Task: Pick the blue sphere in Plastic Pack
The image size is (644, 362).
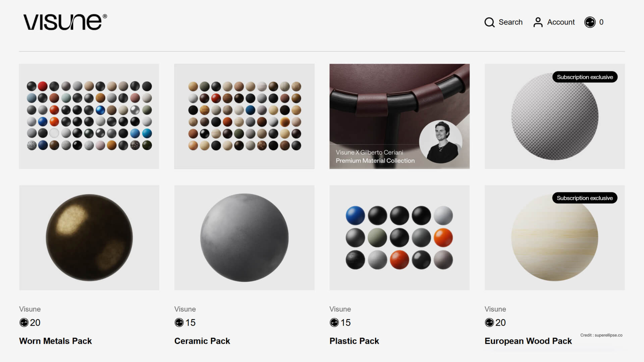Action: point(355,216)
